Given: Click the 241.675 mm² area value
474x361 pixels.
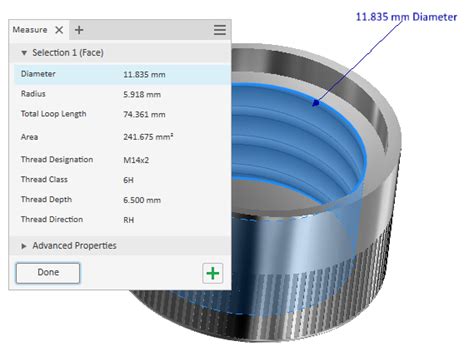Looking at the screenshot, I should 148,137.
